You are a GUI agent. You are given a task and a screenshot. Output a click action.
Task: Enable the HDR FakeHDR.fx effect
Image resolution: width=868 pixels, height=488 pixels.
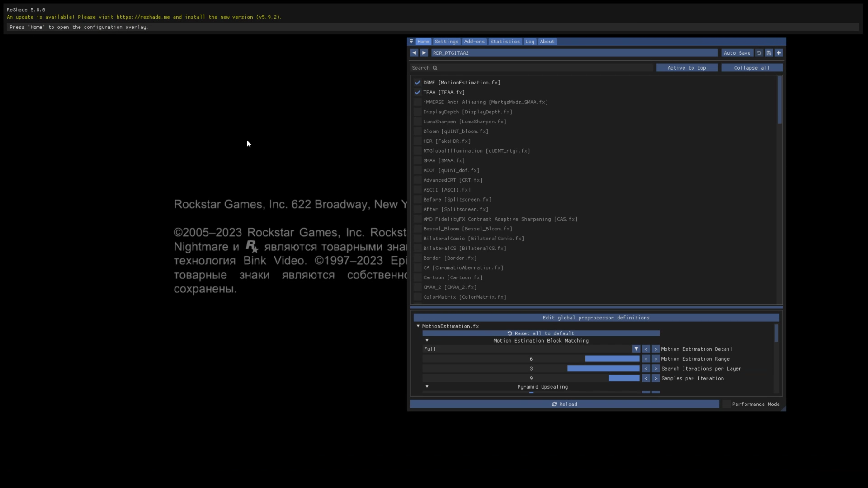pyautogui.click(x=418, y=141)
